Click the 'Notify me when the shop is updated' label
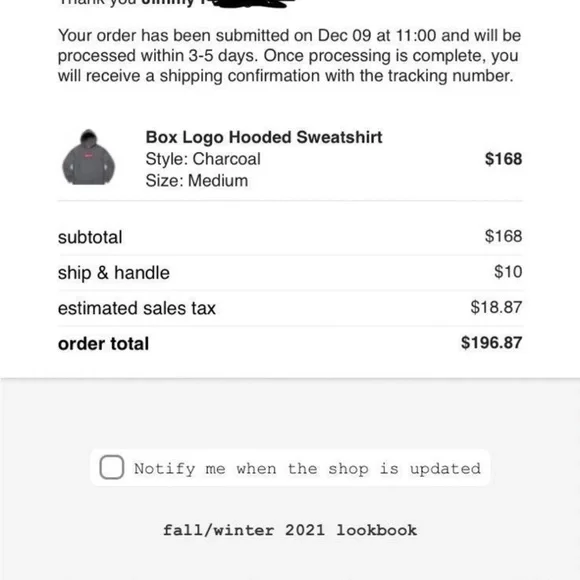Screen dimensions: 580x580 (307, 469)
